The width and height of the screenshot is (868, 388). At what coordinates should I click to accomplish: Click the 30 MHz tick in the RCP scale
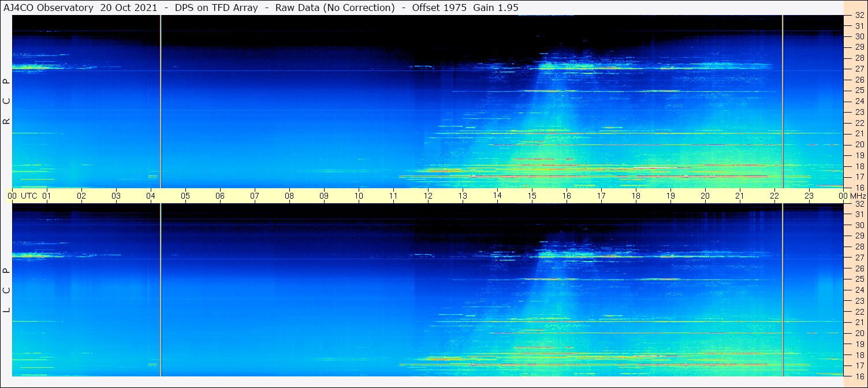859,36
